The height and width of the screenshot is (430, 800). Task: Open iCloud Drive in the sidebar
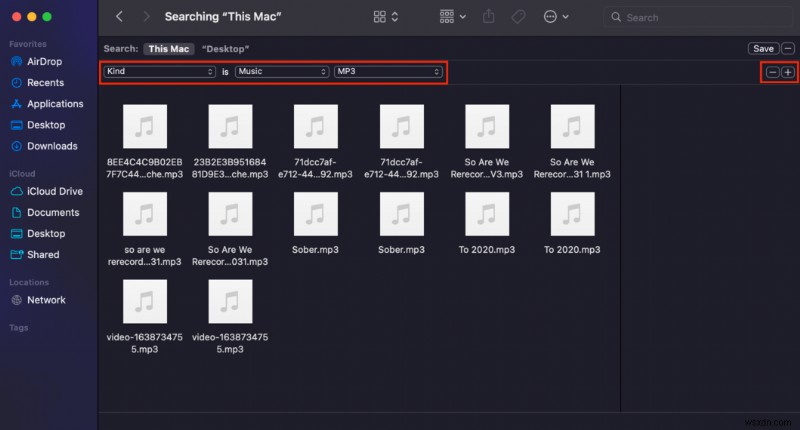coord(47,191)
